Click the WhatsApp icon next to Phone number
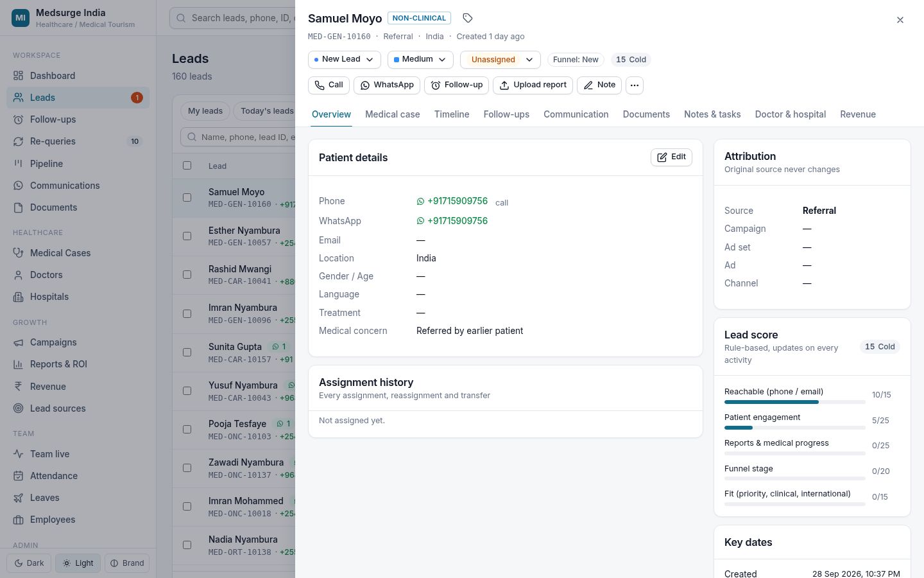This screenshot has height=578, width=924. pos(420,202)
